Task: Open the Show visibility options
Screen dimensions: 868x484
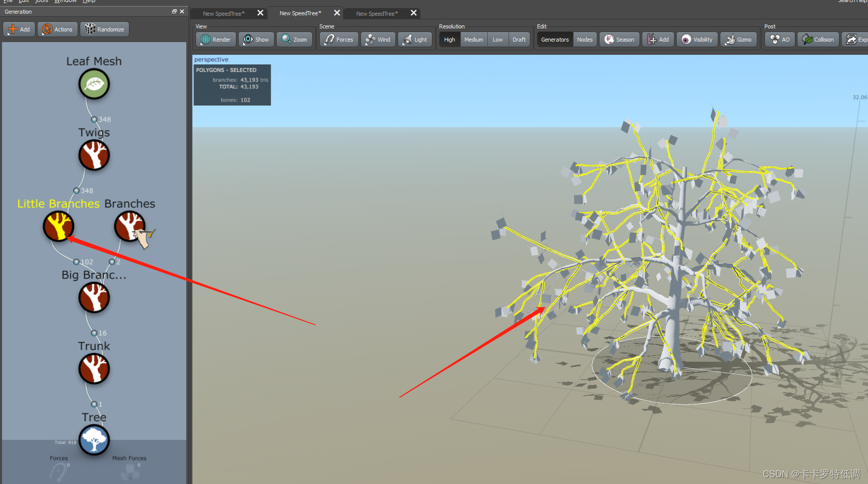Action: (256, 40)
